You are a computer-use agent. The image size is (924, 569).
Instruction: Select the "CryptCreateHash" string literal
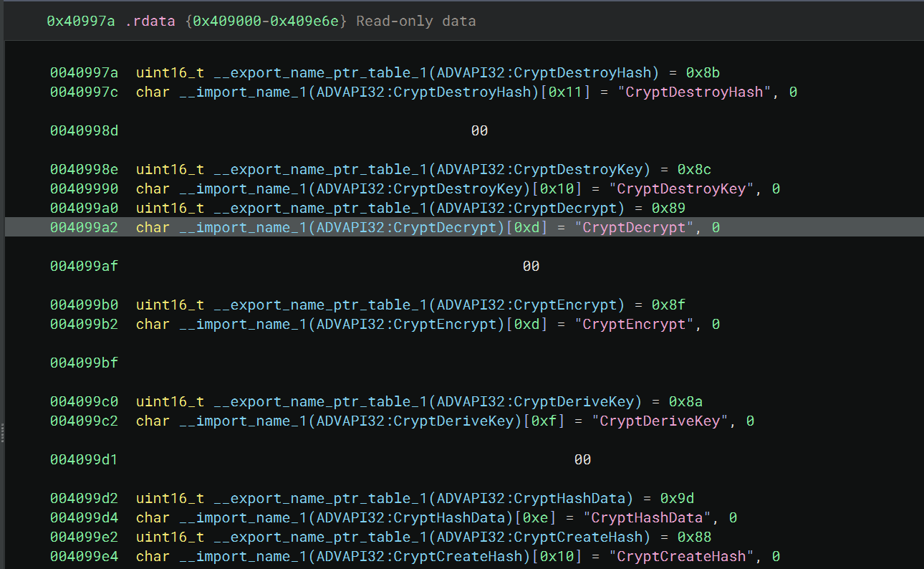pos(685,556)
